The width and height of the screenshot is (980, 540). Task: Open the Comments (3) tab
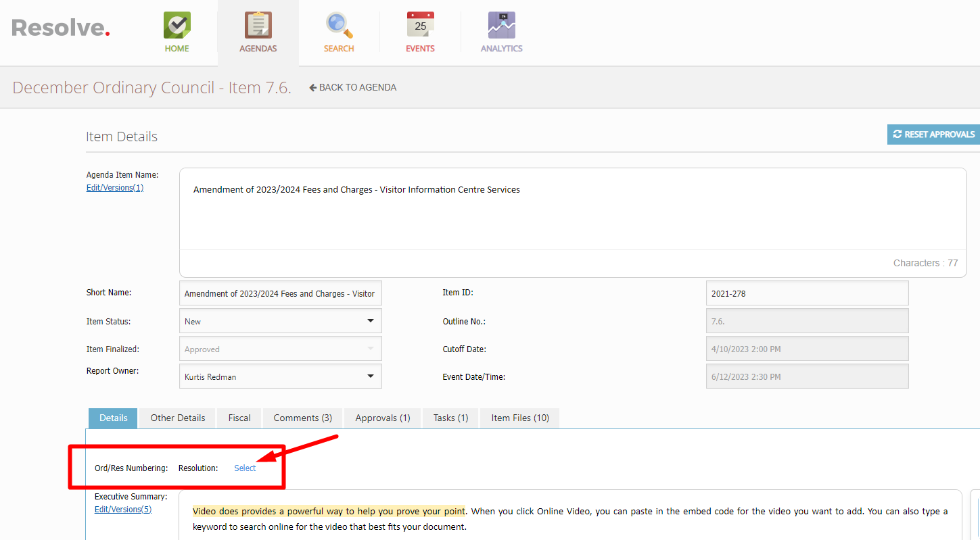point(303,418)
